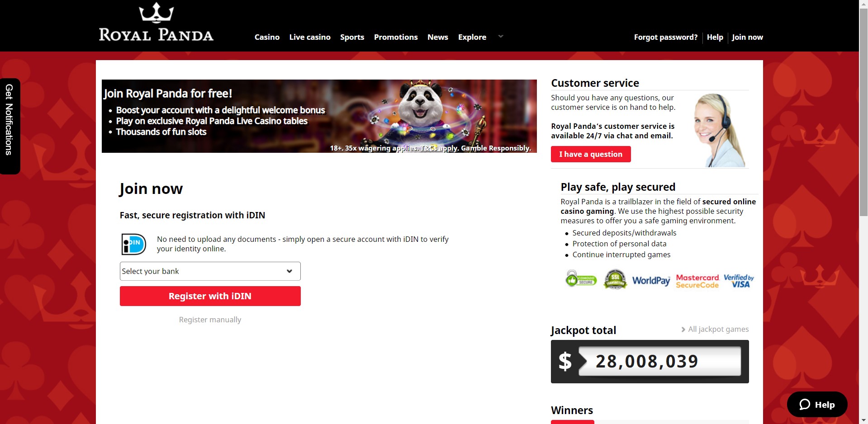Follow the All jackpot games link
Viewport: 868px width, 424px height.
coord(718,329)
